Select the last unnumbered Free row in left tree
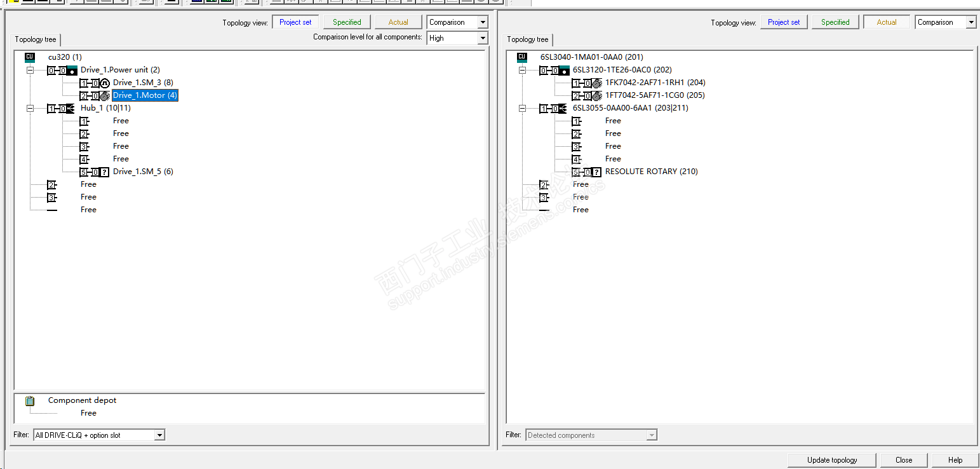 point(89,210)
